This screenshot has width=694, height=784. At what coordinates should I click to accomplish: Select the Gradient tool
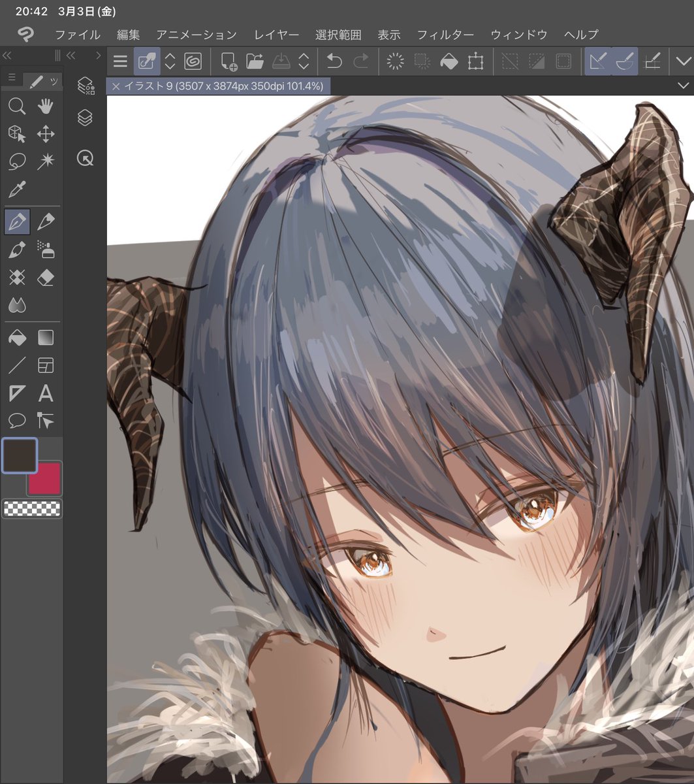(45, 338)
